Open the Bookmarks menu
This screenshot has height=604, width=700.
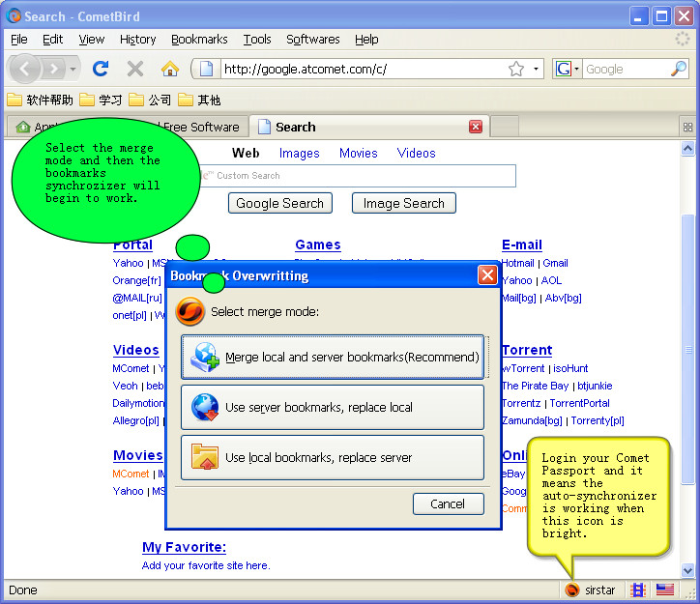click(x=199, y=40)
